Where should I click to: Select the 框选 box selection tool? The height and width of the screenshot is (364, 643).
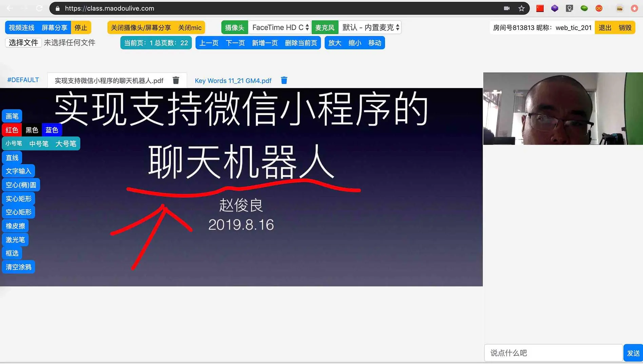12,253
